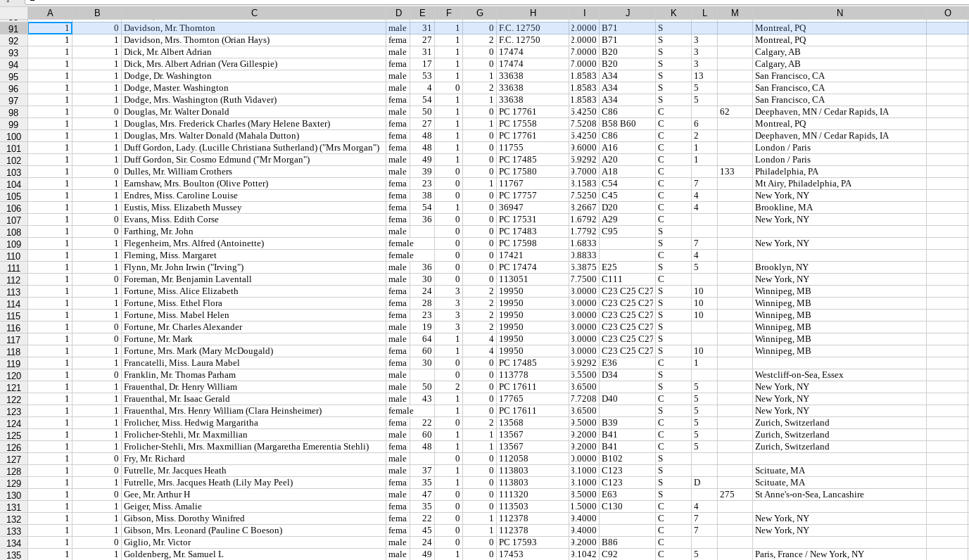Select column H header
This screenshot has height=560, width=969.
tap(533, 13)
